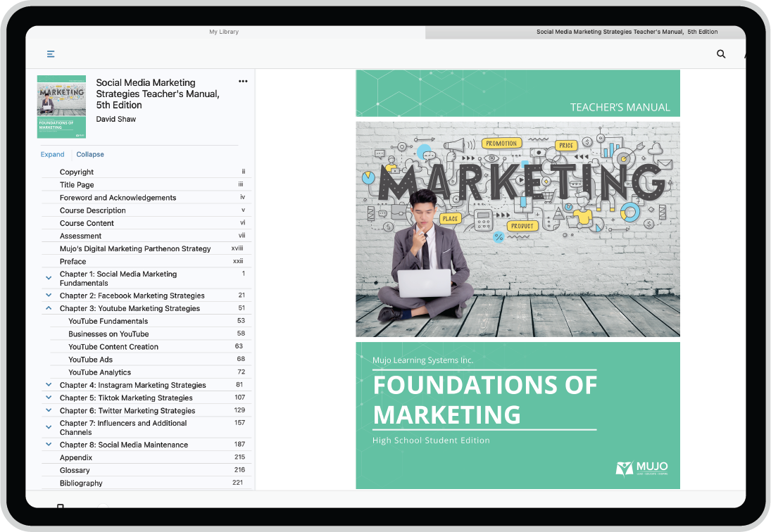
Task: Click the MUJO logo on the cover
Action: 641,468
